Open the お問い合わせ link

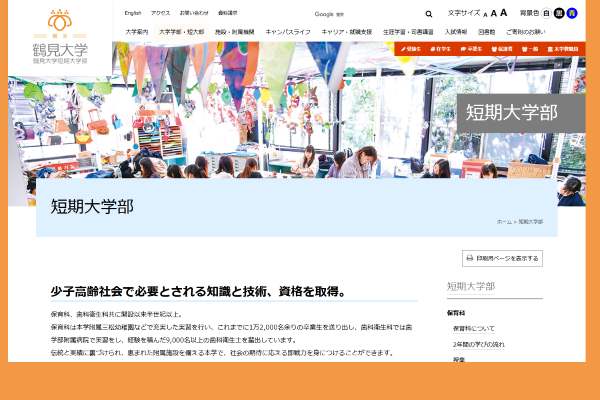click(x=194, y=13)
